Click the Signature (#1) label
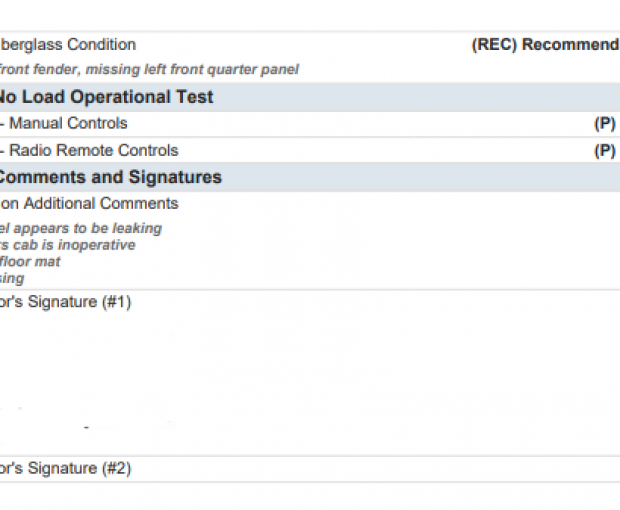This screenshot has width=620, height=510. (65, 302)
